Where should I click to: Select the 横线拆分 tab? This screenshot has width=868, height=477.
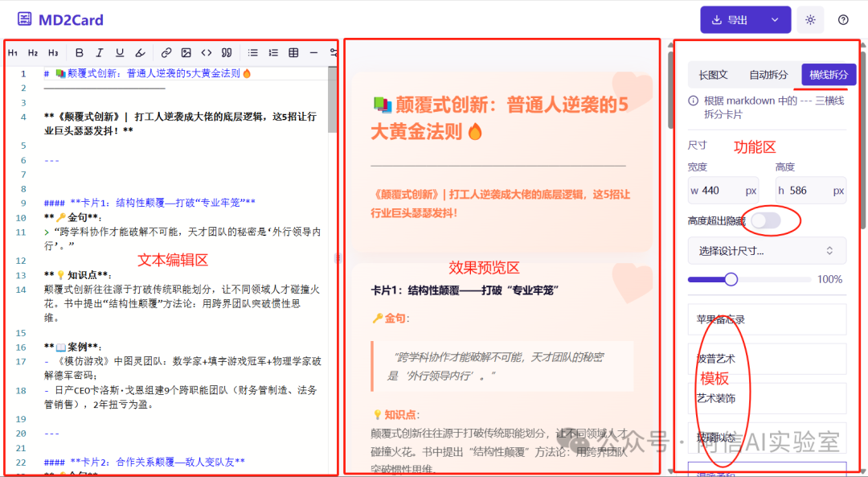click(x=829, y=75)
